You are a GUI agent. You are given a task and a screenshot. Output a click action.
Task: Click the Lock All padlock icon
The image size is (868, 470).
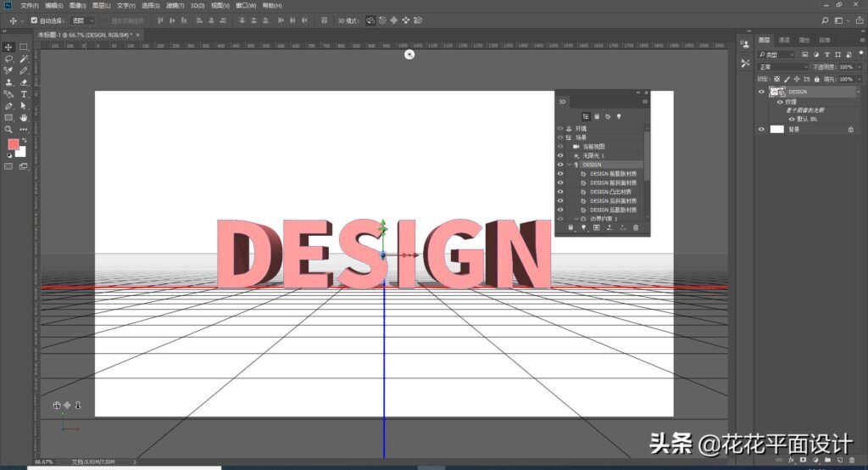coord(816,79)
